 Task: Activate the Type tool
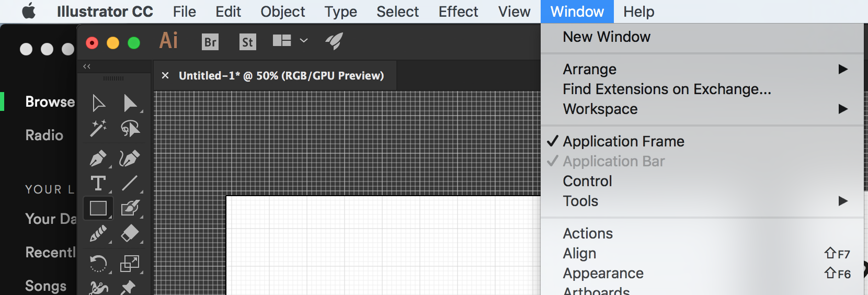[98, 184]
